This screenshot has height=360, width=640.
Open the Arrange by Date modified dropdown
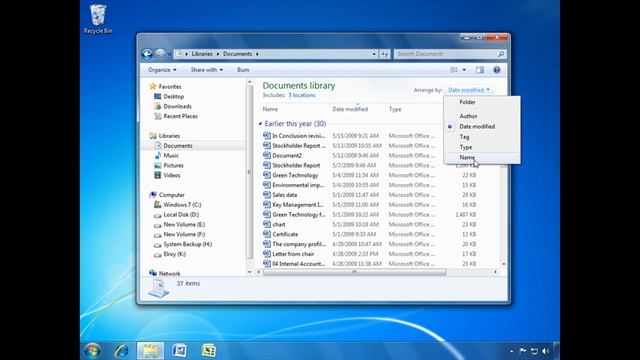469,90
